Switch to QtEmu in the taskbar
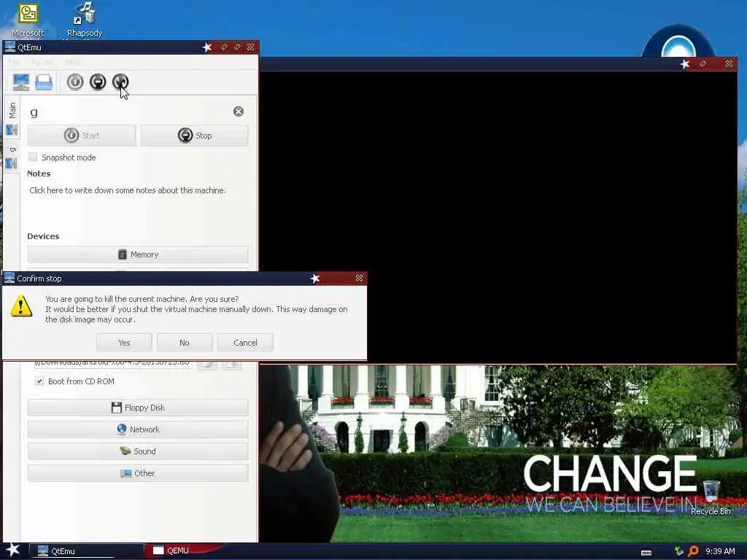Image resolution: width=747 pixels, height=560 pixels. click(x=86, y=551)
